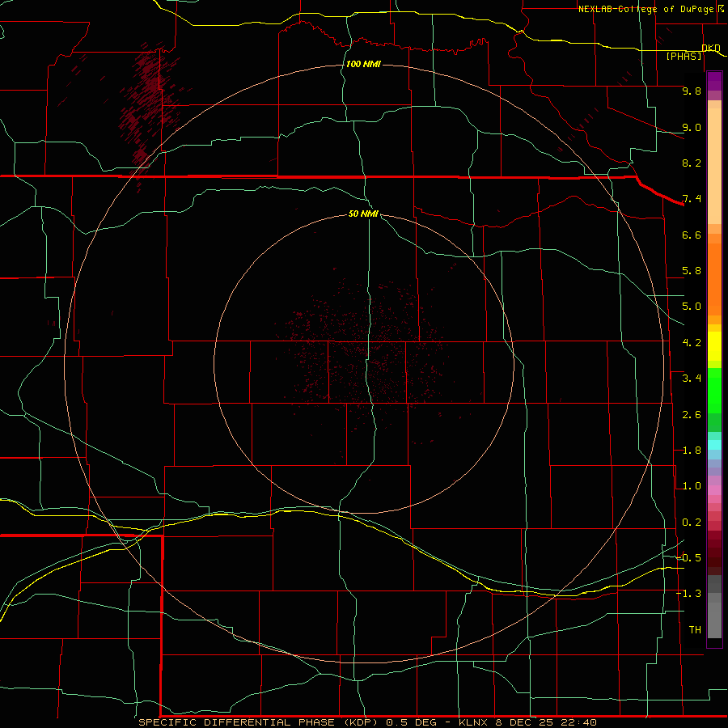Click the 0.5 DEG elevation text
The height and width of the screenshot is (728, 728).
tap(412, 722)
